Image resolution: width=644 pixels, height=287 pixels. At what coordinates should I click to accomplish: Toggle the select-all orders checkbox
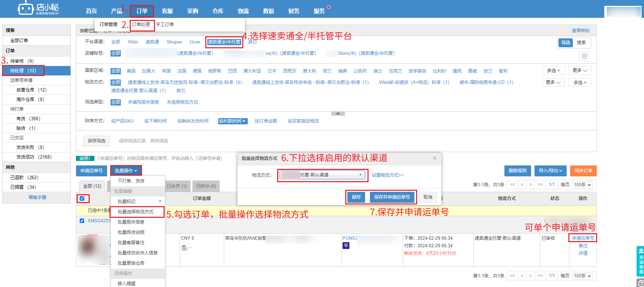coord(82,198)
